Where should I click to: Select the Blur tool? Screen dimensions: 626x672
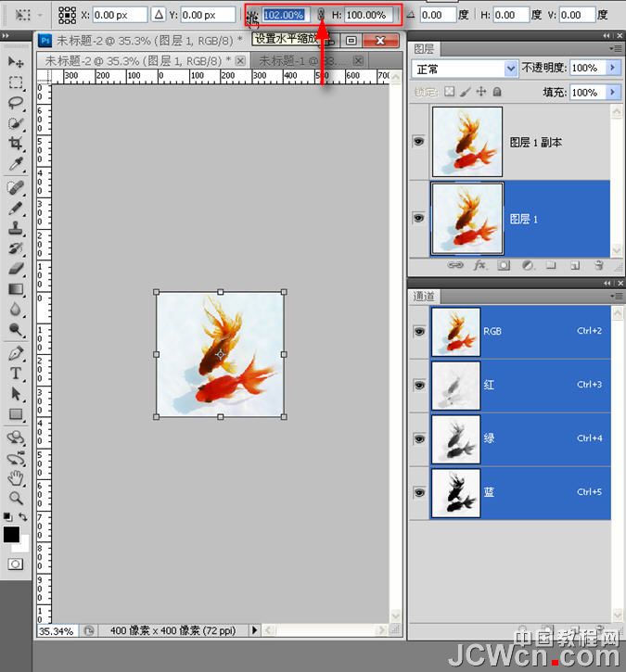(x=16, y=310)
